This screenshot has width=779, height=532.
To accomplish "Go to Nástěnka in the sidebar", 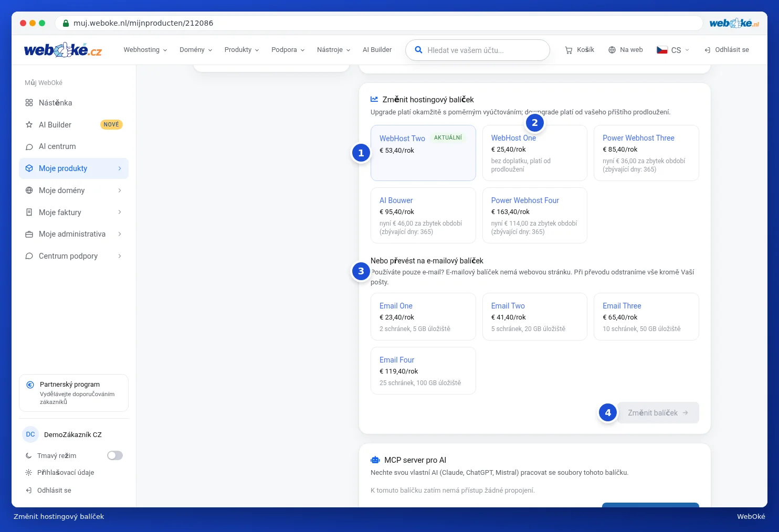I will (73, 103).
